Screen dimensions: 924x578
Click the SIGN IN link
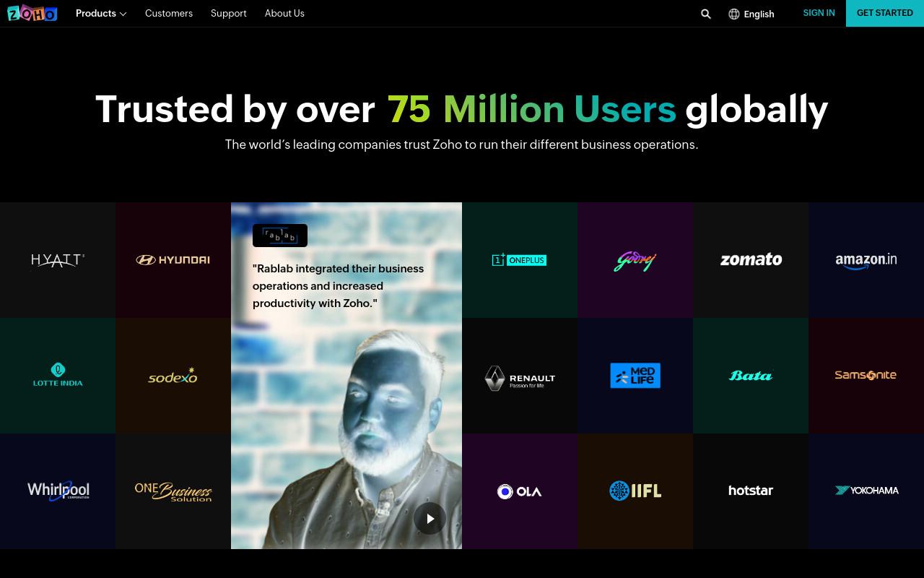(x=819, y=13)
